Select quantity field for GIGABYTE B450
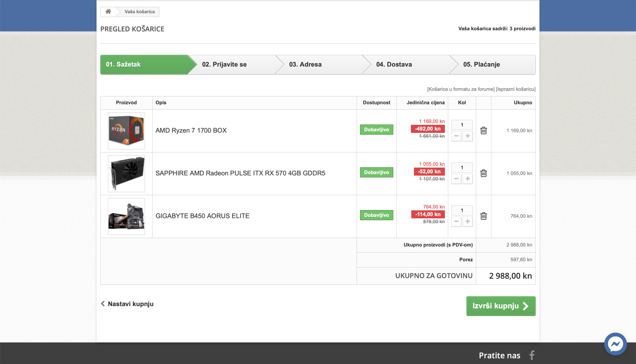The width and height of the screenshot is (636, 364). coord(462,210)
